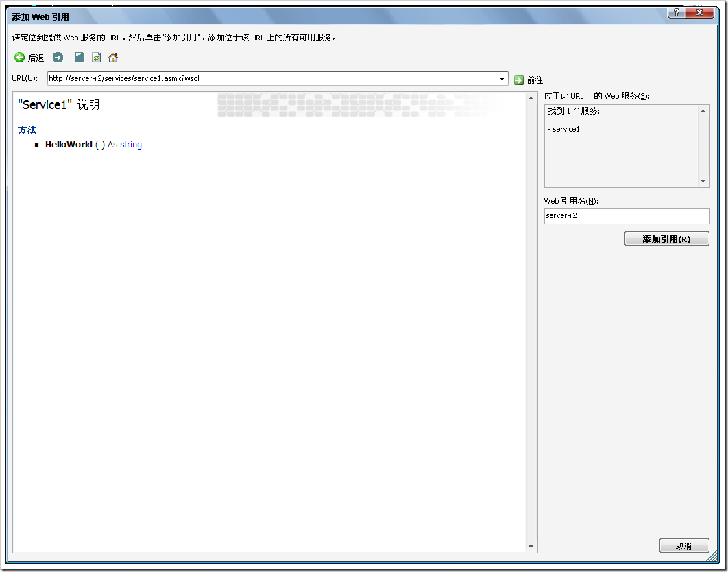Image resolution: width=728 pixels, height=572 pixels.
Task: Open the HelloWorld method link
Action: (x=69, y=145)
